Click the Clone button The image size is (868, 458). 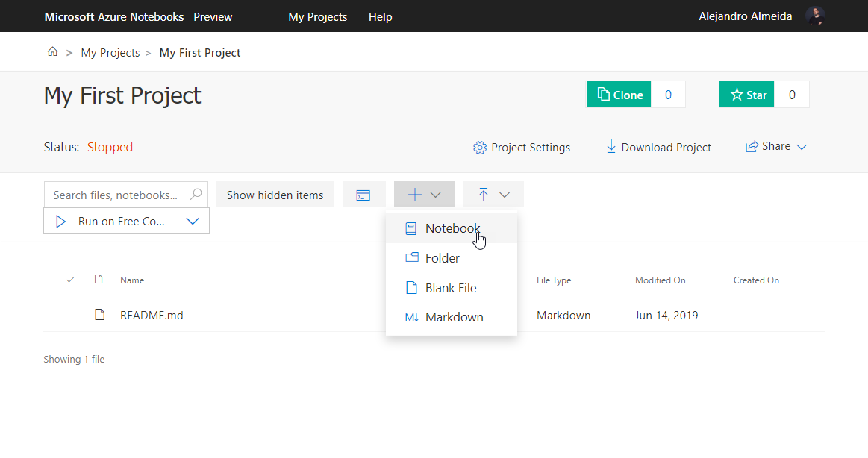tap(619, 95)
